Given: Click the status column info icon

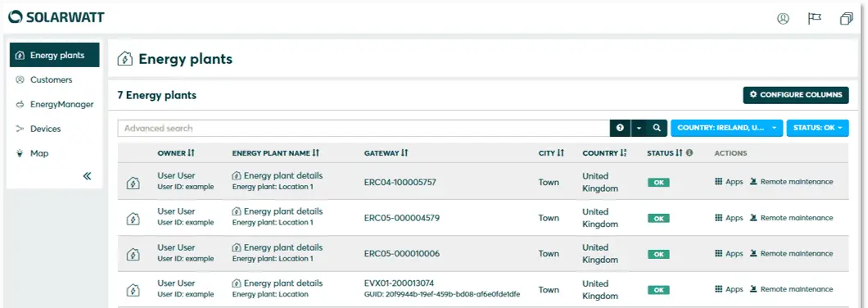Looking at the screenshot, I should point(689,153).
